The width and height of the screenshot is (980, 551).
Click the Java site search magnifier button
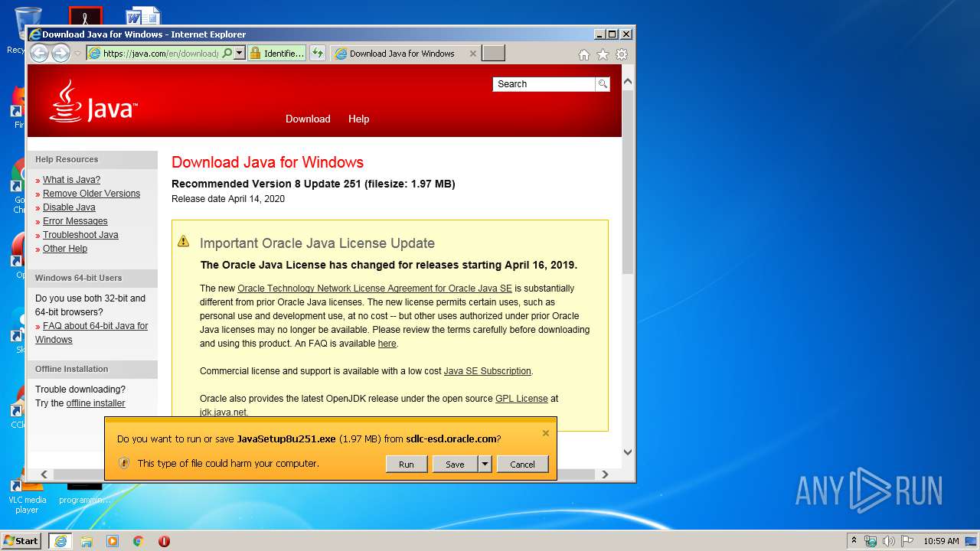603,84
